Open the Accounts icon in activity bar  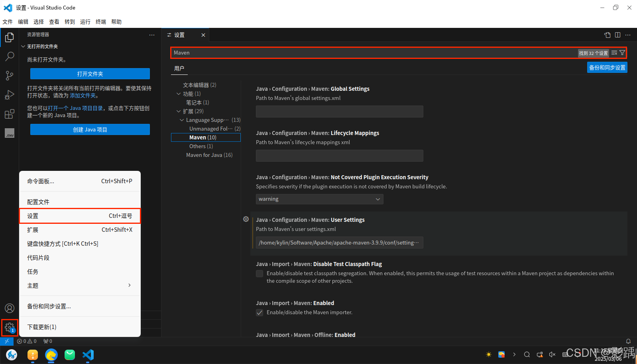(10, 308)
